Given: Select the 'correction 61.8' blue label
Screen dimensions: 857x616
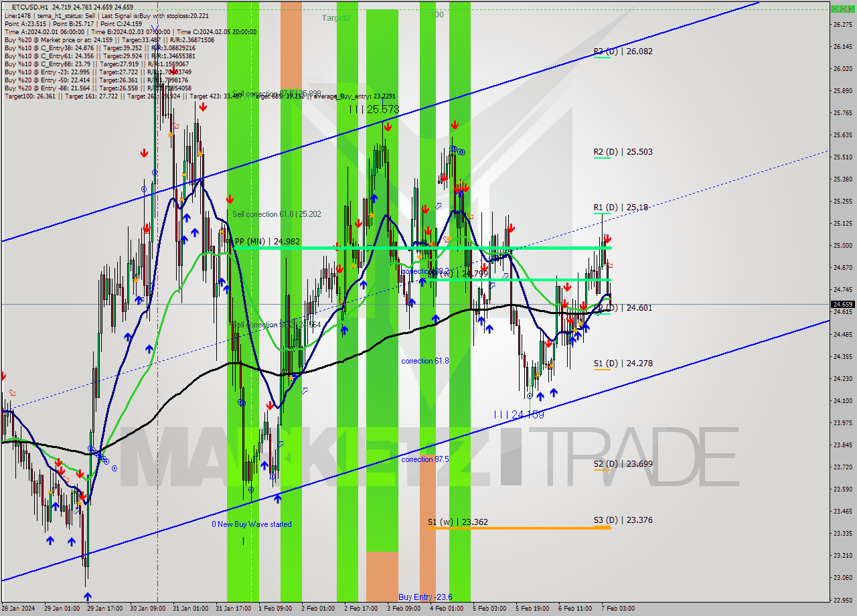Looking at the screenshot, I should 425,361.
